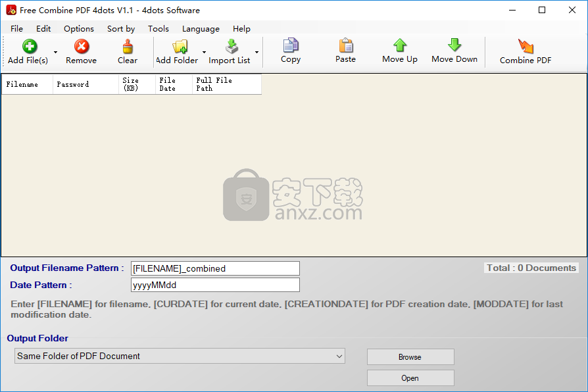Move selected file up with green arrow
This screenshot has height=392, width=588.
[400, 45]
